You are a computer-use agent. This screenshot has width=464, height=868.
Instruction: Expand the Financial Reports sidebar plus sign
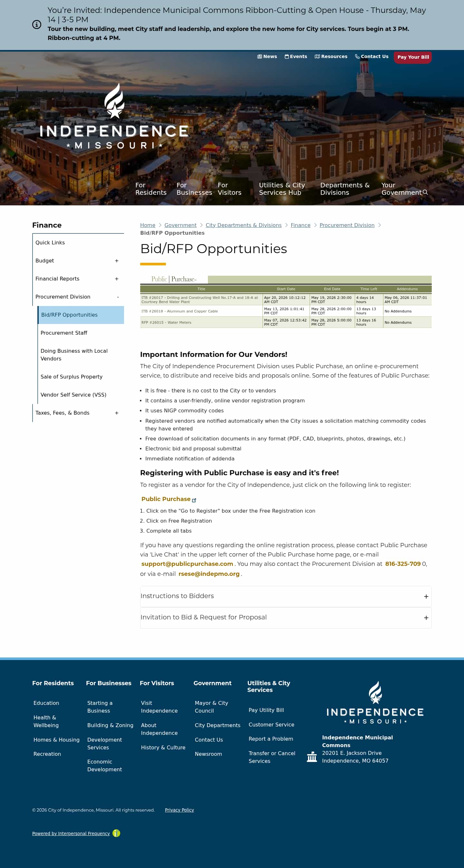tap(117, 279)
